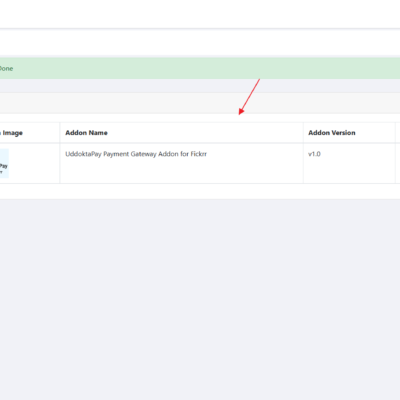The width and height of the screenshot is (400, 400).
Task: Open the UddoktaPay addon thumbnail image
Action: tap(4, 163)
